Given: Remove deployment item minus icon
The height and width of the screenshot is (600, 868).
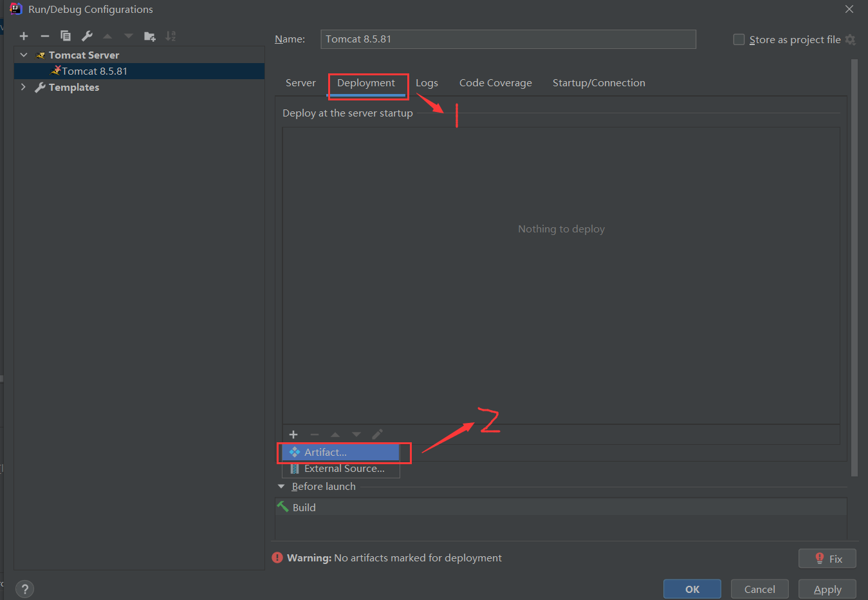Looking at the screenshot, I should (x=315, y=435).
